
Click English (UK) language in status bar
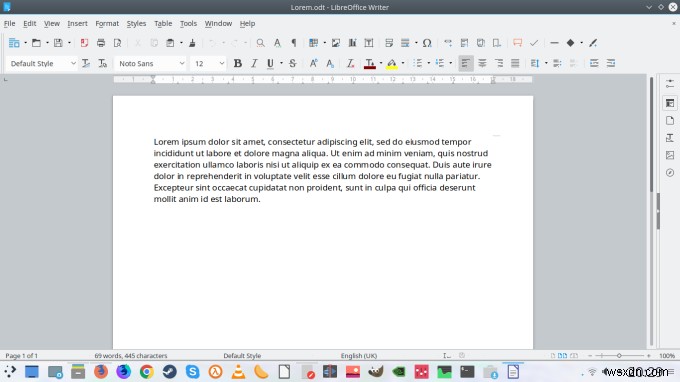click(x=359, y=356)
